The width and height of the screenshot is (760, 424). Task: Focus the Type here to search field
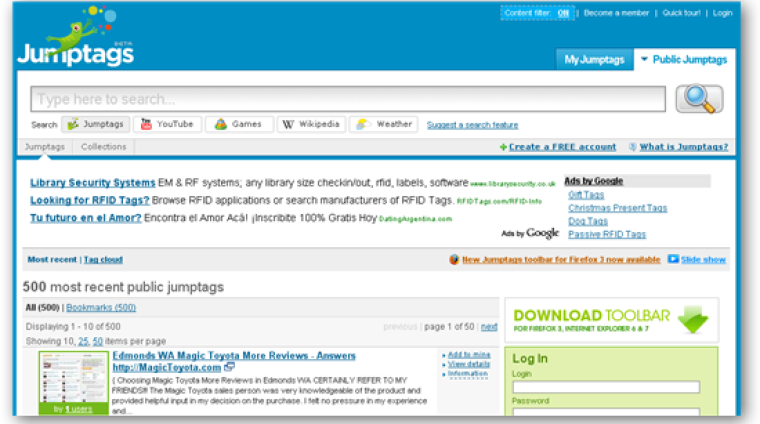[x=348, y=99]
